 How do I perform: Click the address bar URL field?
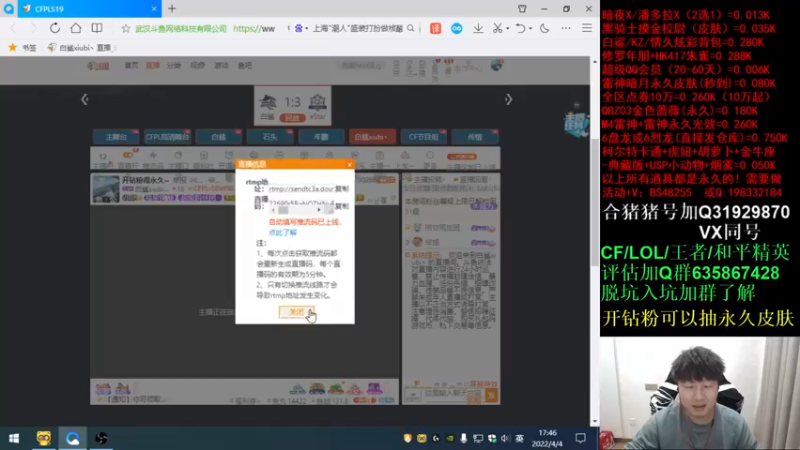[x=254, y=29]
